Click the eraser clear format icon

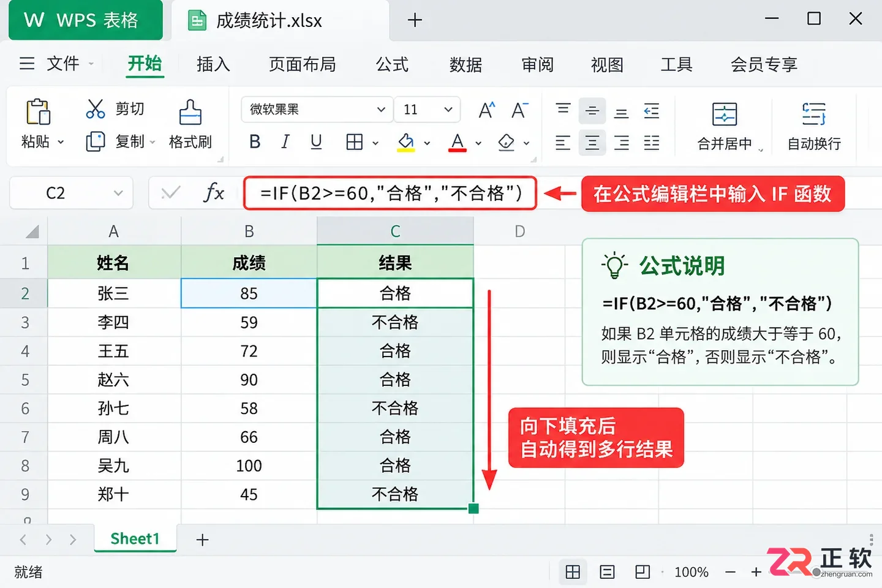pyautogui.click(x=507, y=142)
